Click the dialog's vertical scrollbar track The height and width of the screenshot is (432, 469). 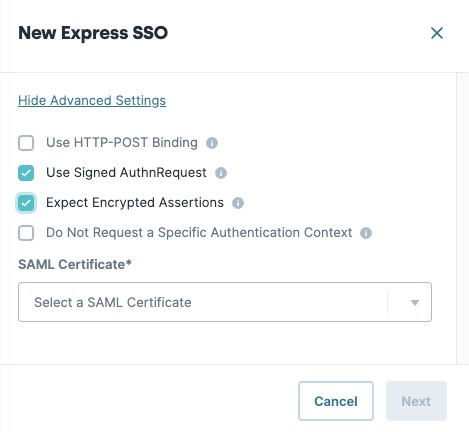463,218
